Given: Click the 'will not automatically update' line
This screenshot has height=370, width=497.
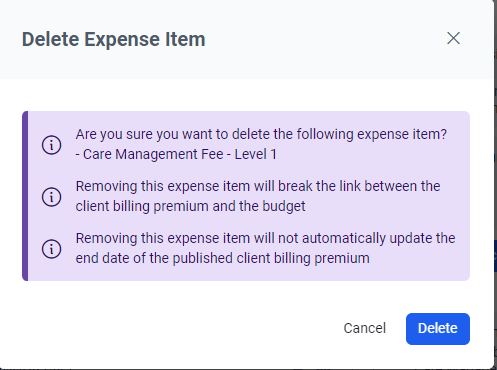Looking at the screenshot, I should click(265, 238).
